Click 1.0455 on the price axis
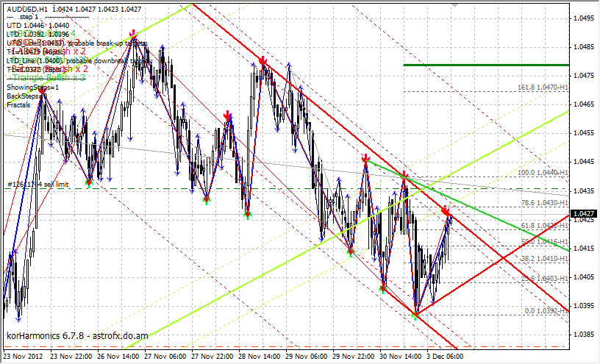The height and width of the screenshot is (364, 600). (585, 133)
